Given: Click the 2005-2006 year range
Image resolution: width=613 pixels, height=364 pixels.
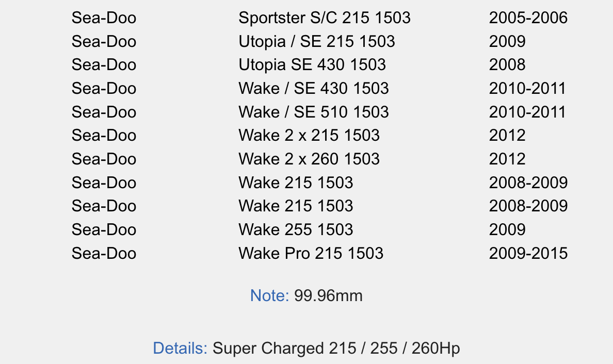Looking at the screenshot, I should [528, 18].
